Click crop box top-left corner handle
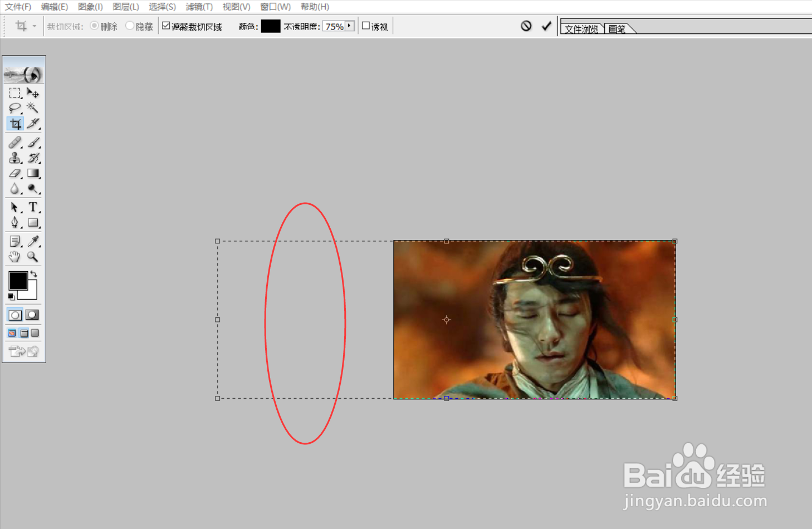Screen dimensions: 812x529 coord(218,241)
